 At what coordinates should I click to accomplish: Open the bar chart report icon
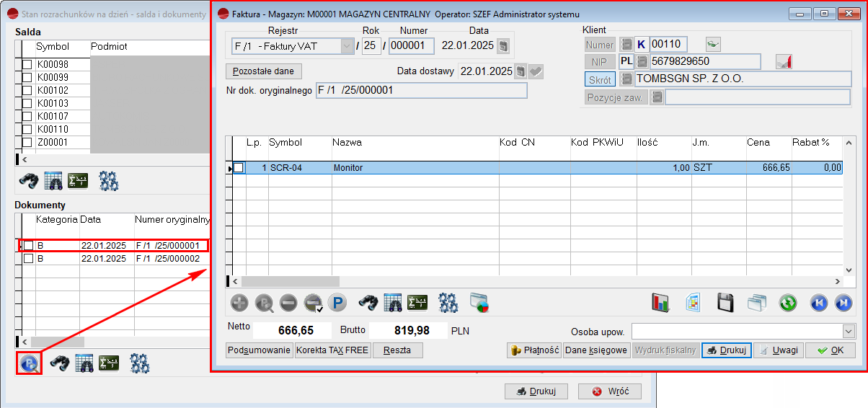click(660, 303)
